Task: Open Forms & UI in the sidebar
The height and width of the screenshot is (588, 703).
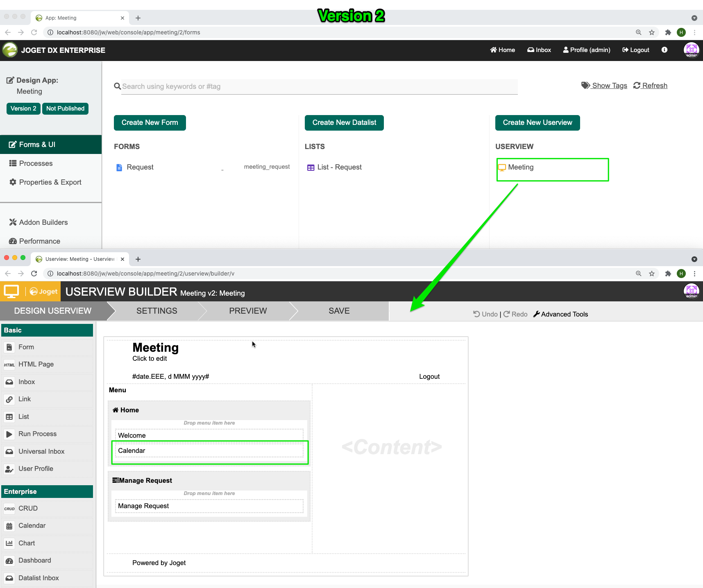Action: tap(51, 145)
